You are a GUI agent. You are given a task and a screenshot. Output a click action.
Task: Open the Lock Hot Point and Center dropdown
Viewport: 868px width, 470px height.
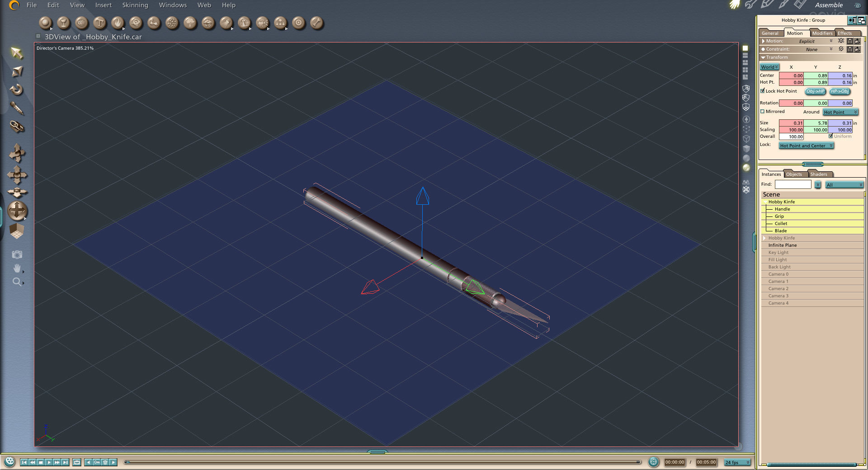point(807,146)
